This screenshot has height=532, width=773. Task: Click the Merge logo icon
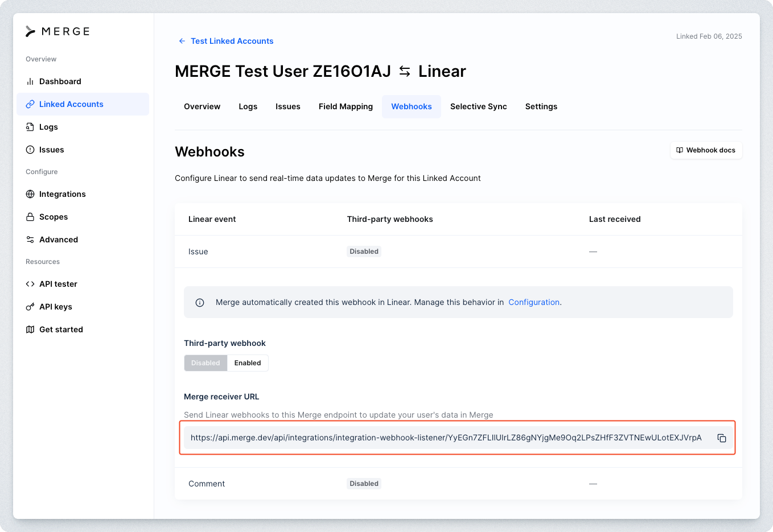(31, 31)
